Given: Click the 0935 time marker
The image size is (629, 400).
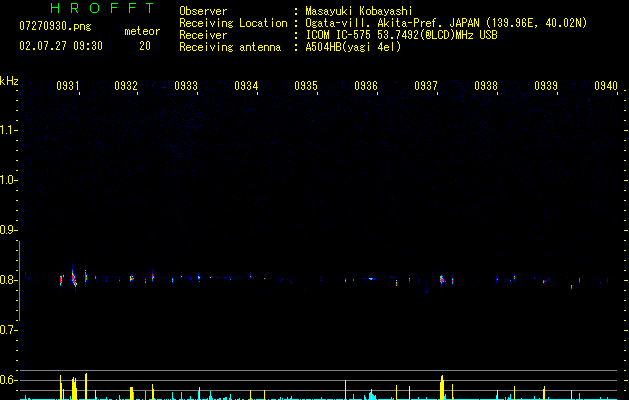Looking at the screenshot, I should click(x=306, y=86).
